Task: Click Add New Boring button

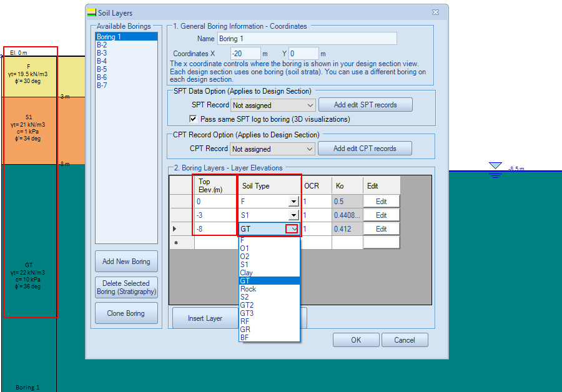Action: [x=126, y=261]
